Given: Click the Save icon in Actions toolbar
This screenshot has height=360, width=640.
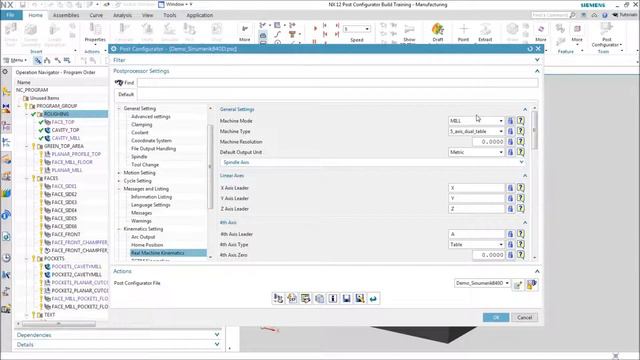Looking at the screenshot, I should point(346,299).
